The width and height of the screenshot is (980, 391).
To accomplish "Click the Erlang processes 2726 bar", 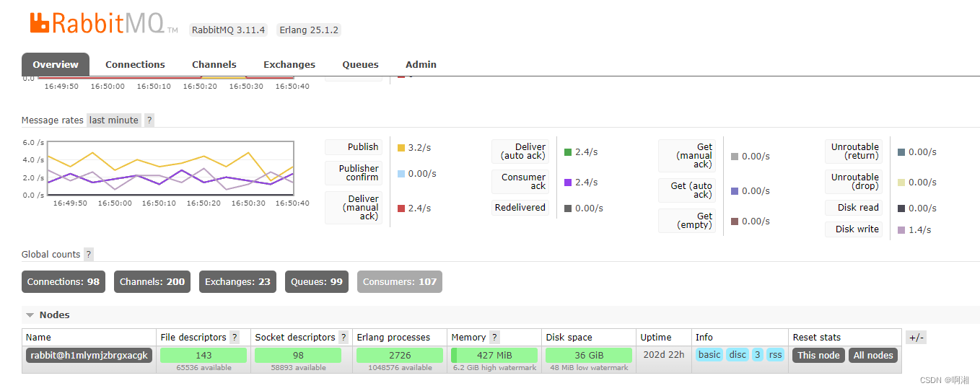I will coord(400,355).
